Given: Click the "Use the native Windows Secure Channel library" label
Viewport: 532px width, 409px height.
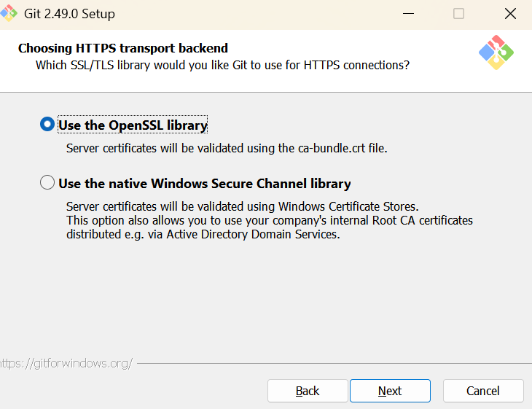Looking at the screenshot, I should 205,183.
